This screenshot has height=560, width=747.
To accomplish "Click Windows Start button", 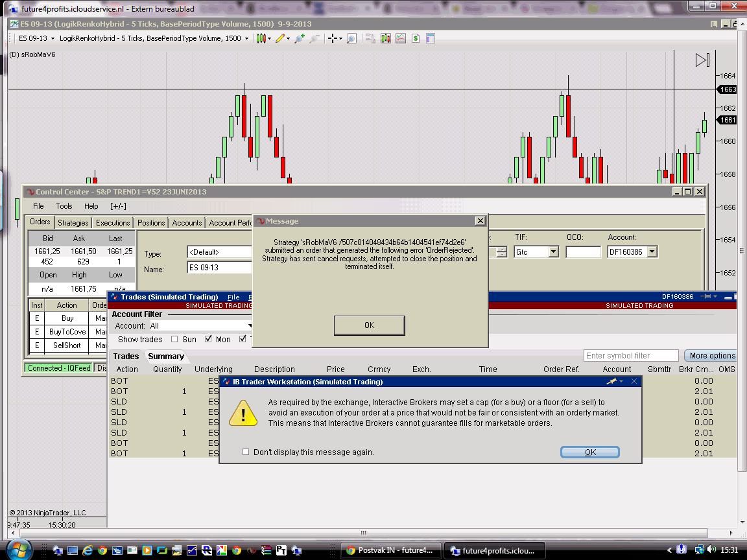I will click(x=21, y=550).
